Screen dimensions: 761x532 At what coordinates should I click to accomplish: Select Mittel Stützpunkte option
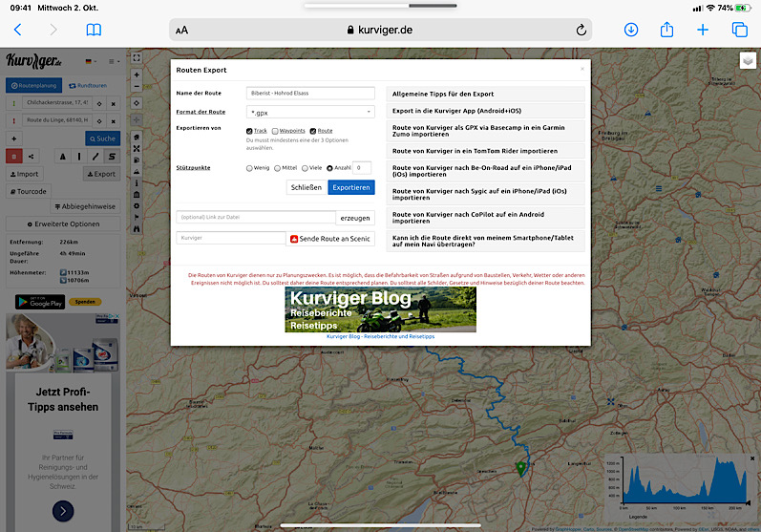[x=278, y=168]
